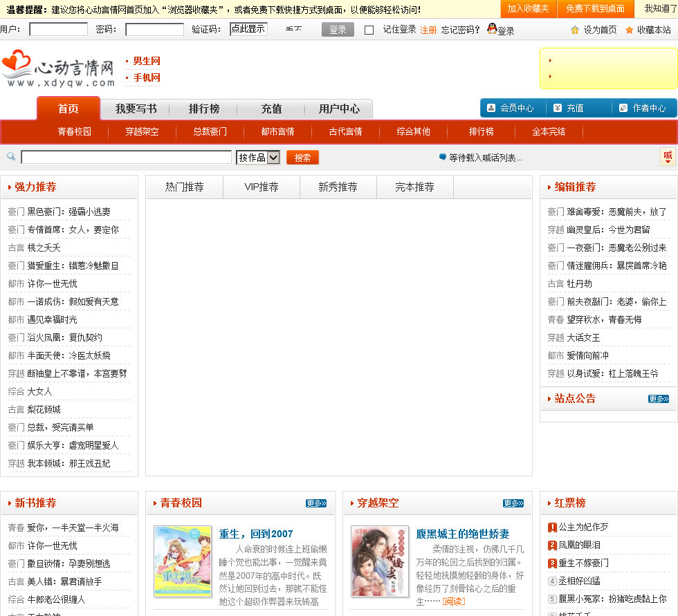
Task: Open 大话女王 in 编辑推荐 list
Action: click(583, 338)
